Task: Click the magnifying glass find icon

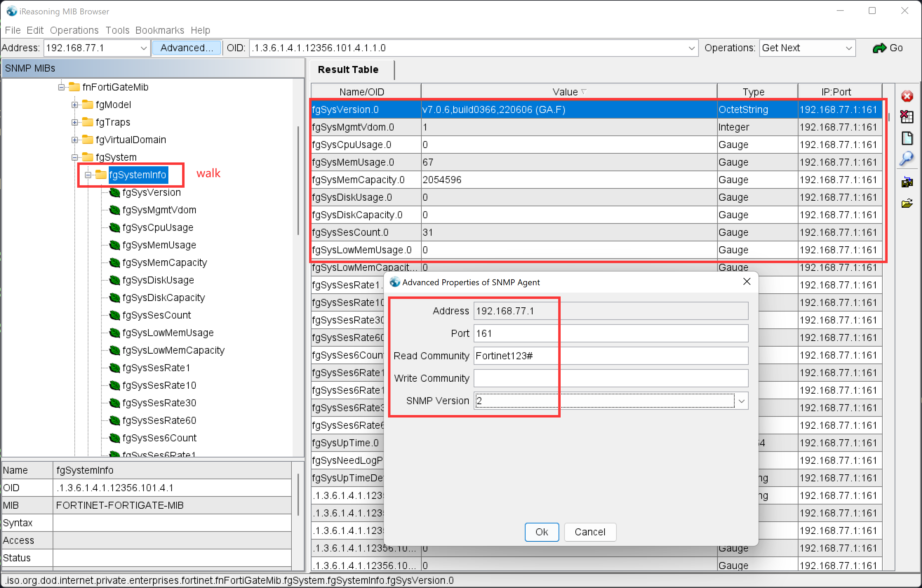Action: coord(906,159)
